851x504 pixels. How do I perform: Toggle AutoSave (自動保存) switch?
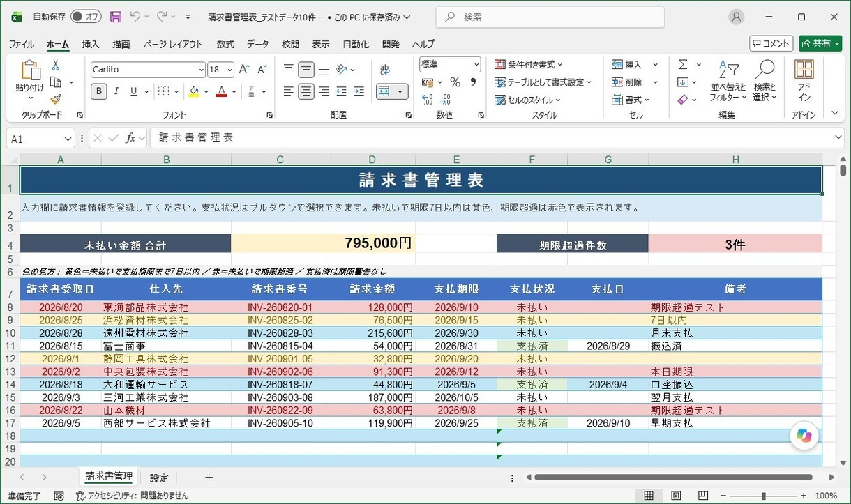point(86,17)
